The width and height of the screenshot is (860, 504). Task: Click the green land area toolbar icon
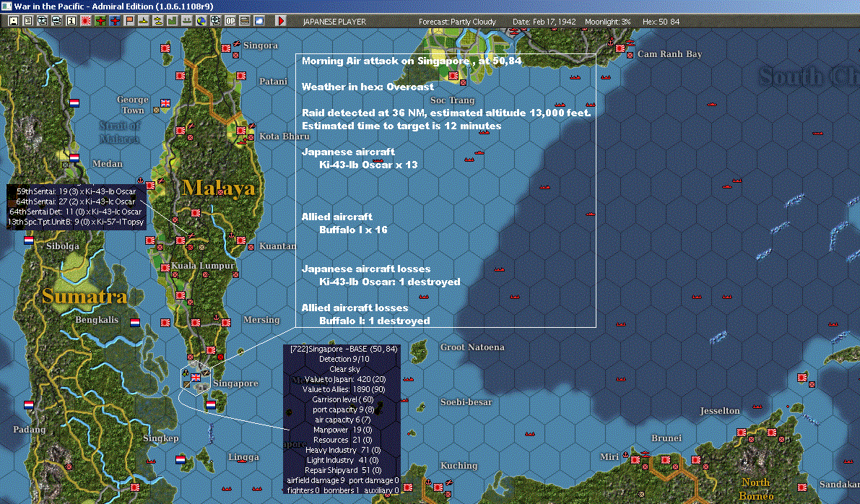(x=173, y=21)
